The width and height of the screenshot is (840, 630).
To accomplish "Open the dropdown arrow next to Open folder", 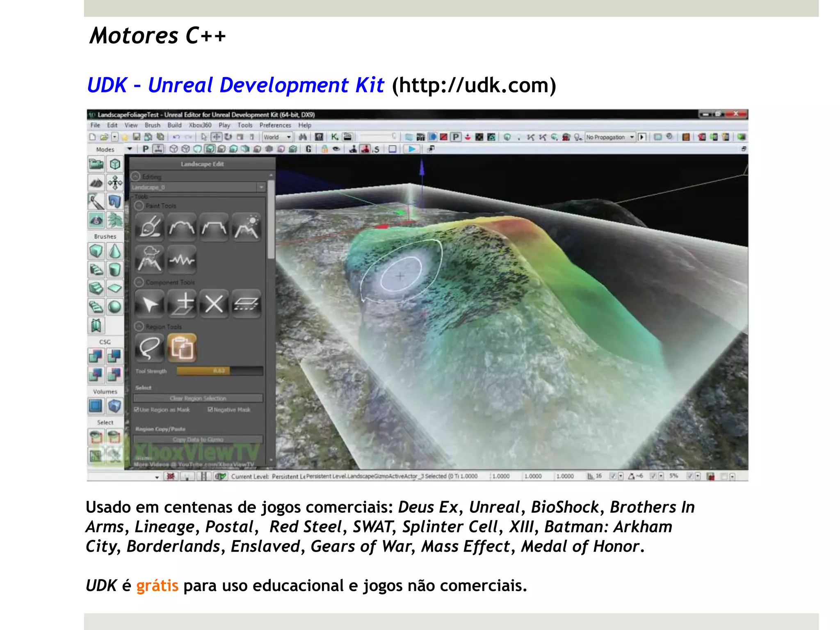I will (x=115, y=137).
